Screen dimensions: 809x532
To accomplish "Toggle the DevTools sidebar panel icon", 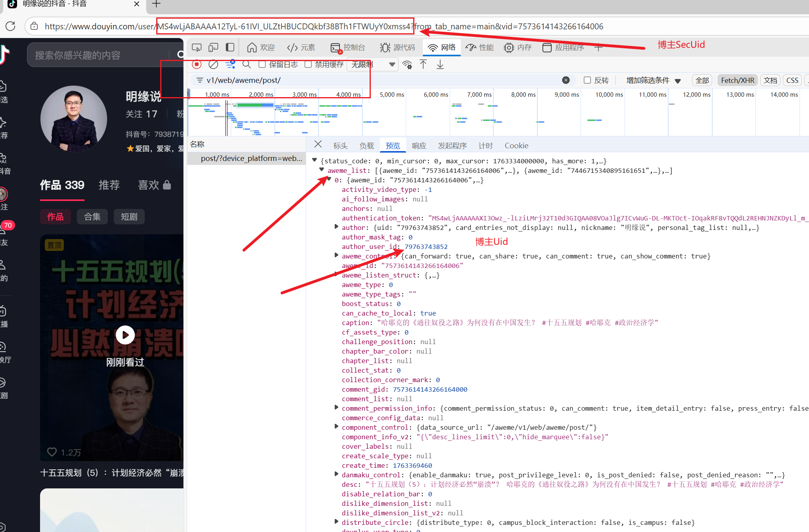I will tap(230, 48).
